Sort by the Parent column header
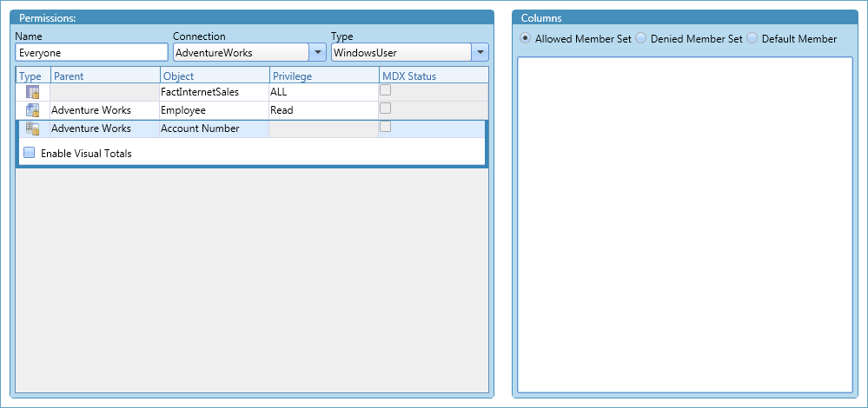Screen dimensions: 868x408 coord(105,76)
